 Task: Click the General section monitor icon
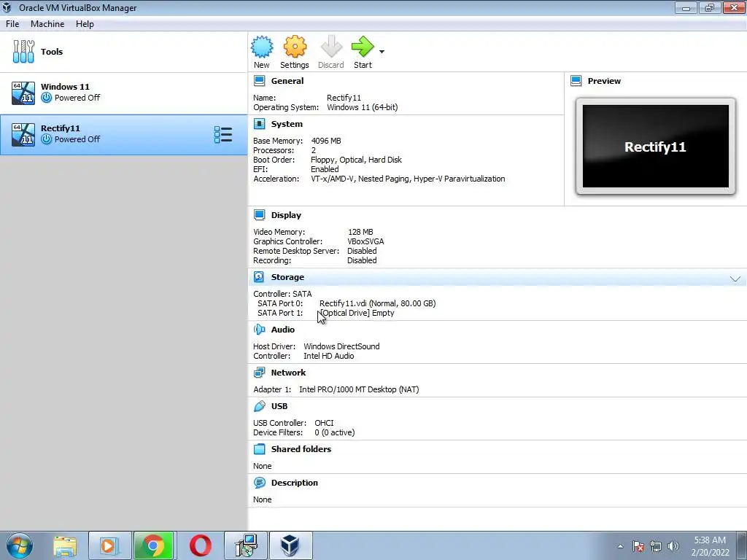point(259,80)
